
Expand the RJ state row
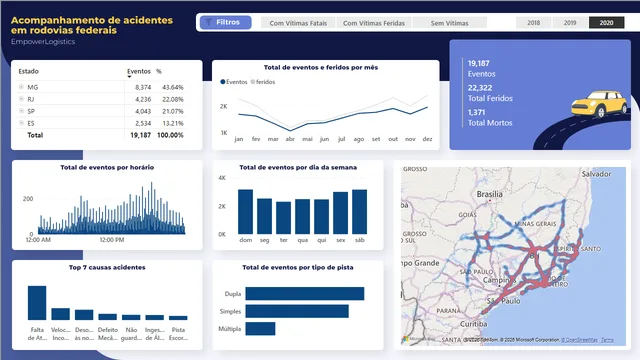[x=21, y=99]
